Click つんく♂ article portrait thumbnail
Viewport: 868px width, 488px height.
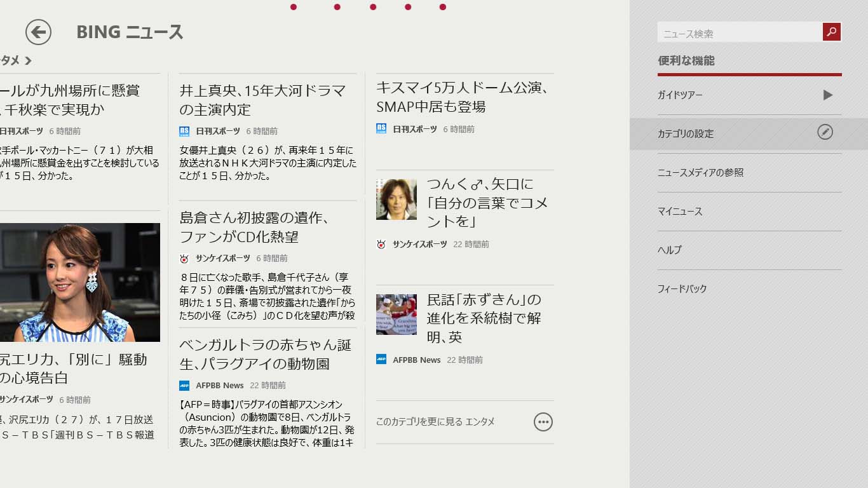[397, 200]
